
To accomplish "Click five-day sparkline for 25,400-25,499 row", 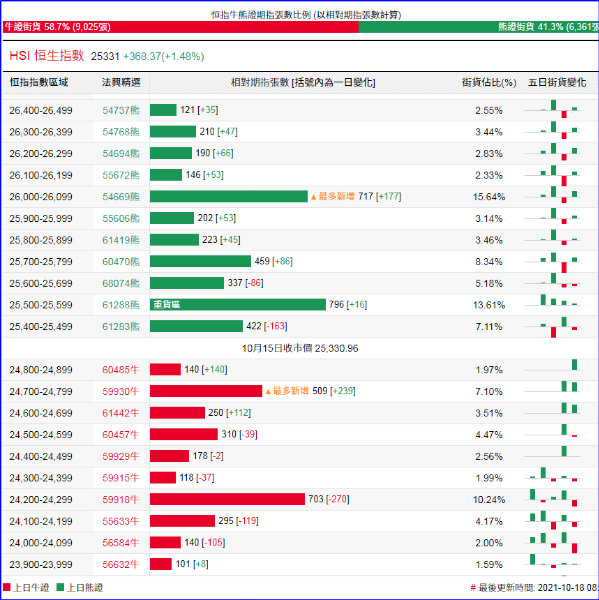I will 553,327.
